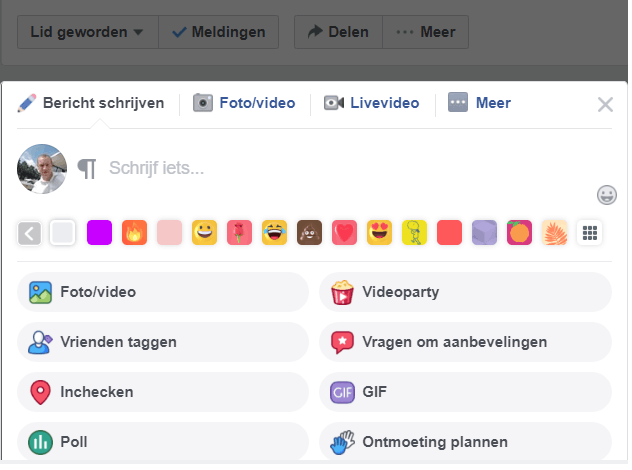This screenshot has width=632, height=470.
Task: Switch to the Livevideo tab
Action: pyautogui.click(x=372, y=103)
